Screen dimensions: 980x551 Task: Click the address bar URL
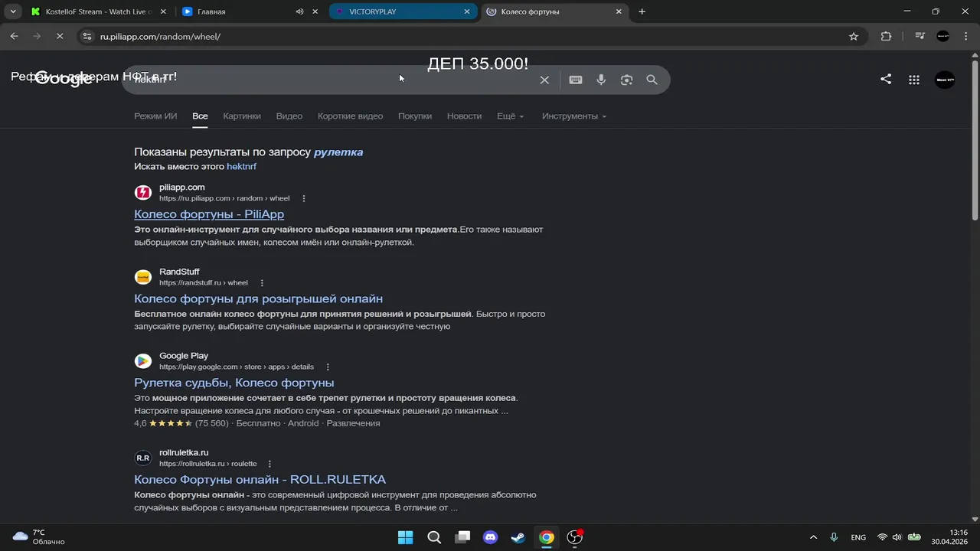click(160, 36)
